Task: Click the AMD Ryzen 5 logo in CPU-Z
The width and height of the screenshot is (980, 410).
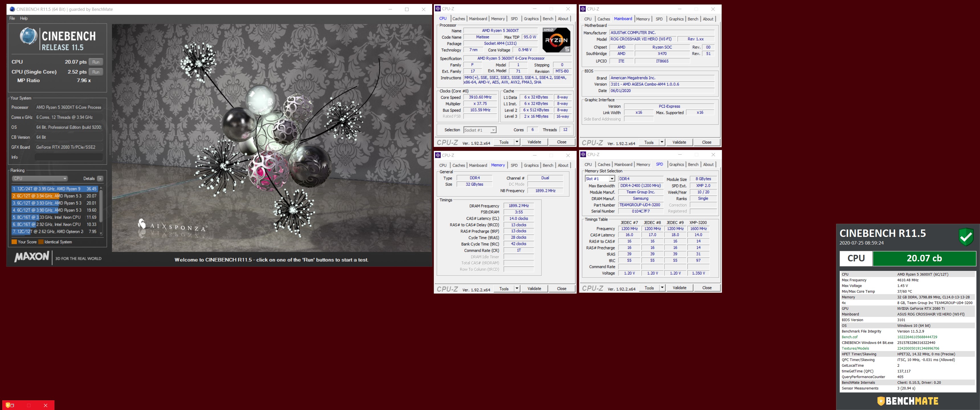Action: pyautogui.click(x=556, y=40)
